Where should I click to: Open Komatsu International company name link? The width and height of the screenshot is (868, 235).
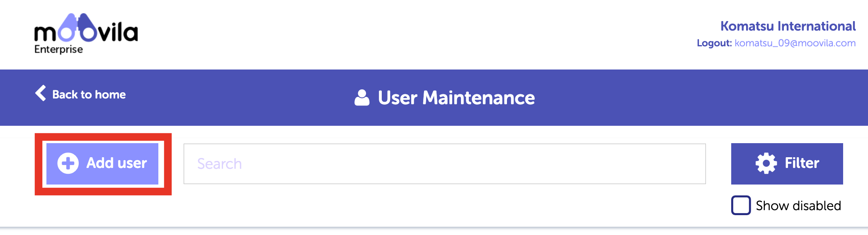(788, 26)
